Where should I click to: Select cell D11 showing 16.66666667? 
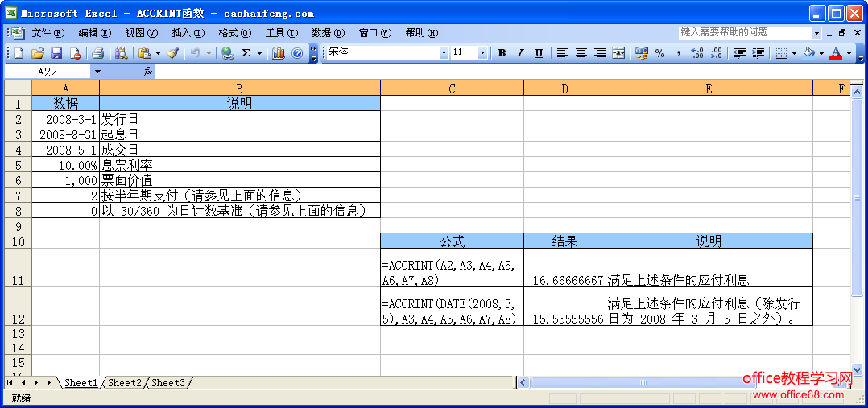click(564, 267)
